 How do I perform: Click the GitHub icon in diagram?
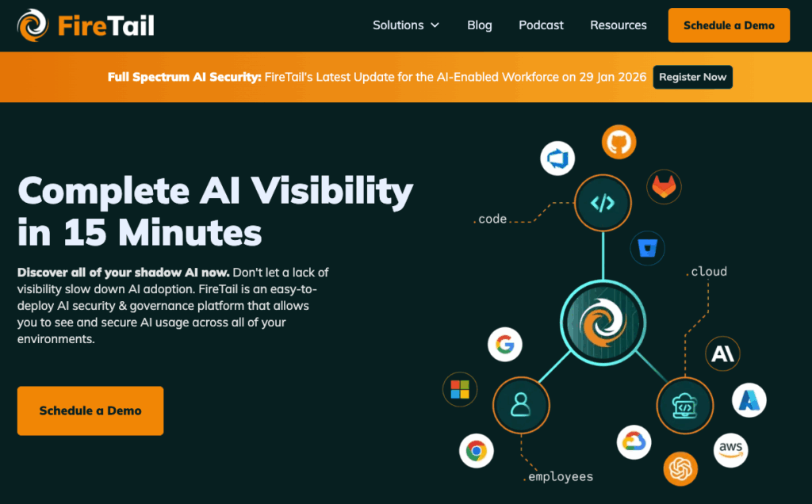click(x=619, y=143)
